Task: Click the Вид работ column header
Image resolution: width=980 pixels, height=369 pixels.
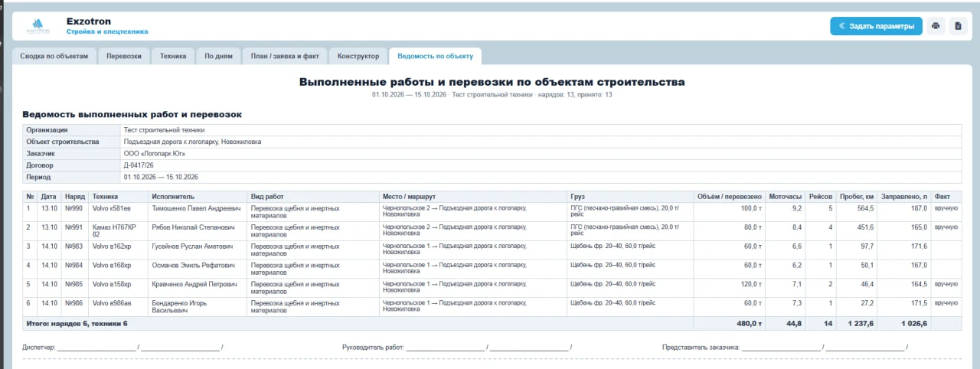Action: tap(314, 197)
